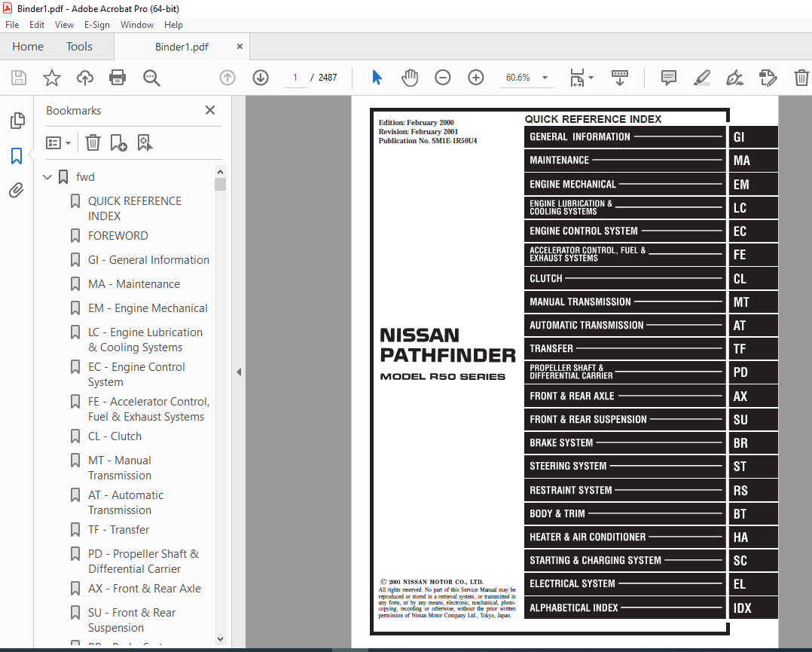Go to next page arrow
The height and width of the screenshot is (652, 812).
click(x=261, y=78)
